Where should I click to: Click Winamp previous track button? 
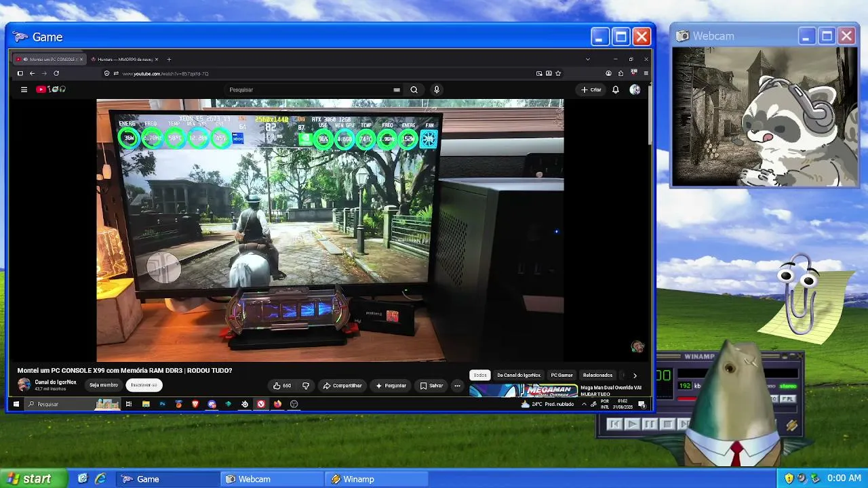coord(614,424)
